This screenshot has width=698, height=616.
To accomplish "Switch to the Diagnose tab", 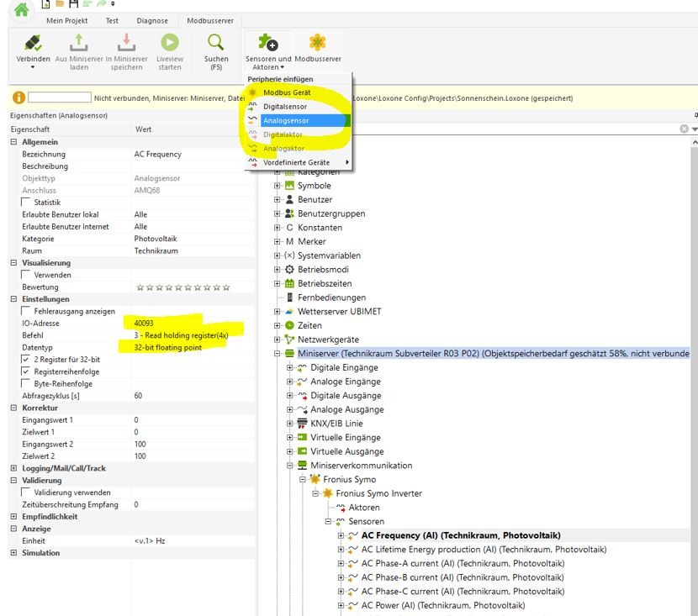I will click(152, 20).
